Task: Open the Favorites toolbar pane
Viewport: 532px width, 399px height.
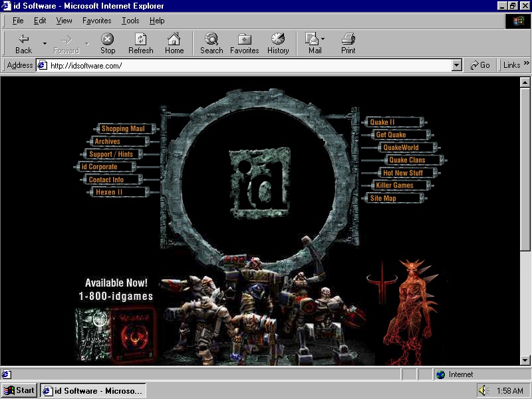Action: click(x=244, y=44)
